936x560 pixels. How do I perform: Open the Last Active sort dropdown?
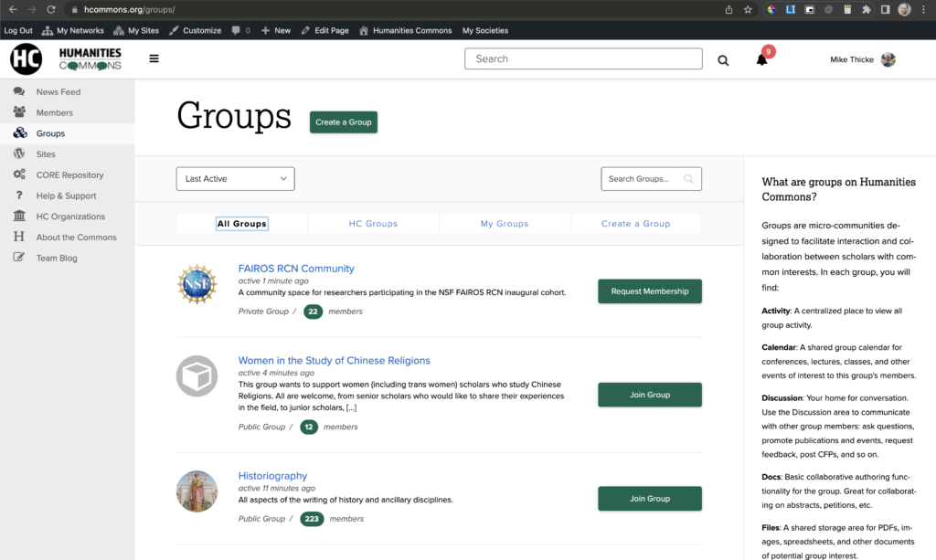[234, 178]
